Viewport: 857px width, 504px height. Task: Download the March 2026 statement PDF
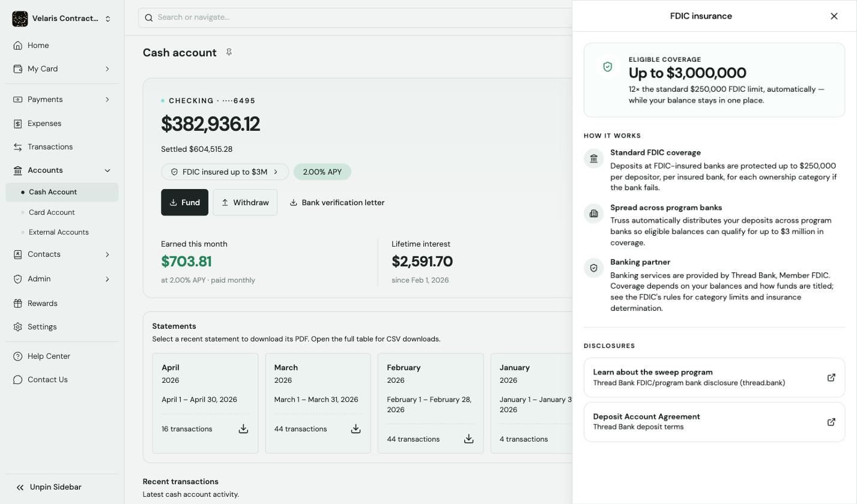click(356, 429)
